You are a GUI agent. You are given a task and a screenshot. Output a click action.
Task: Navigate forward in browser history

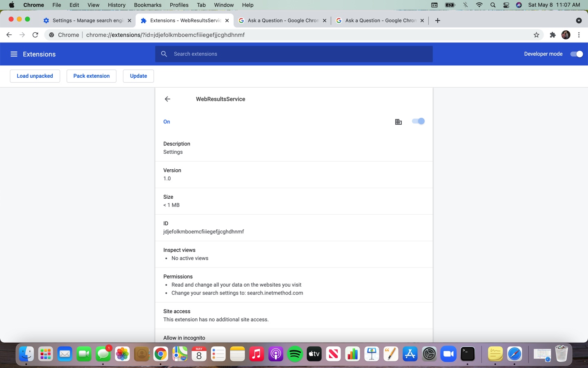pyautogui.click(x=22, y=35)
